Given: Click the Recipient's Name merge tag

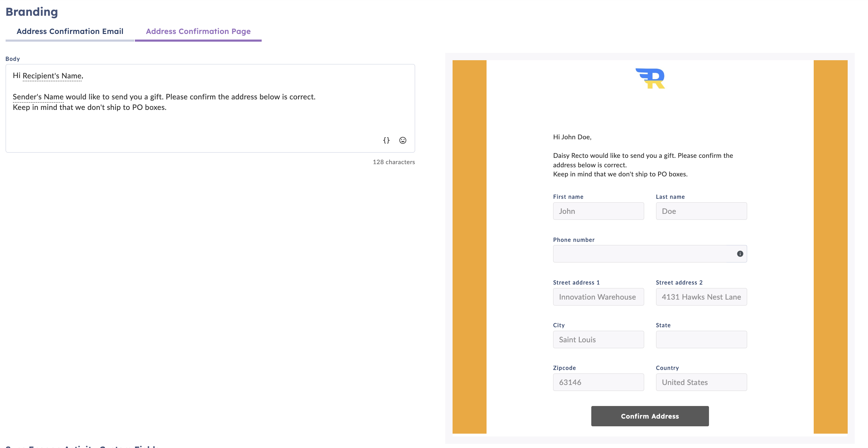Looking at the screenshot, I should point(52,76).
